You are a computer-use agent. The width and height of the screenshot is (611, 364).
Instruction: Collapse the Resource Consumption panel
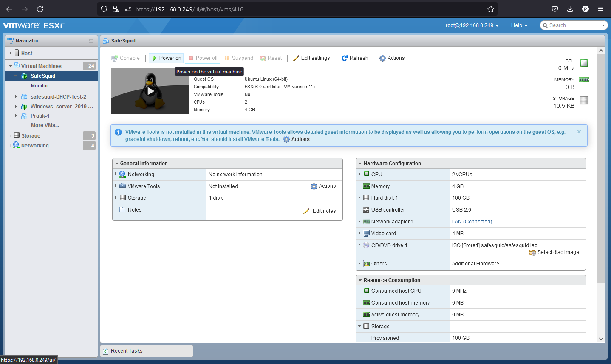coord(360,280)
